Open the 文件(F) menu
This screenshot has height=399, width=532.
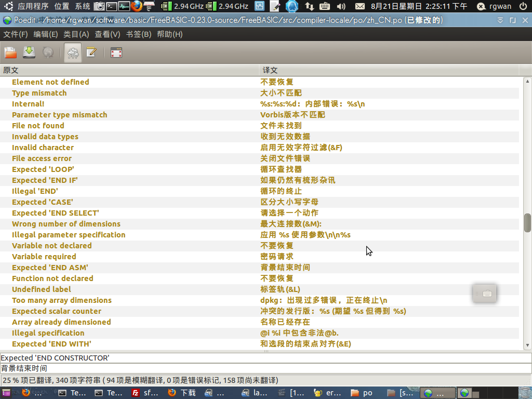[x=15, y=34]
